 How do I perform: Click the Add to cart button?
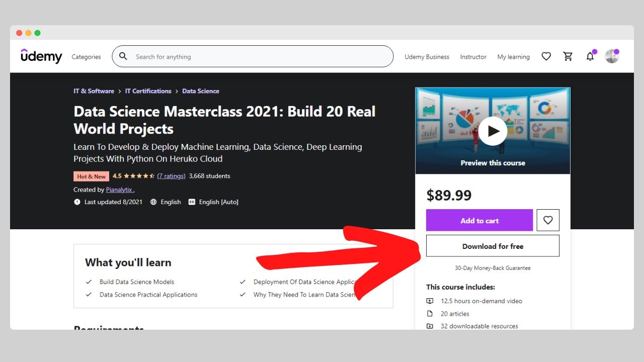(479, 220)
